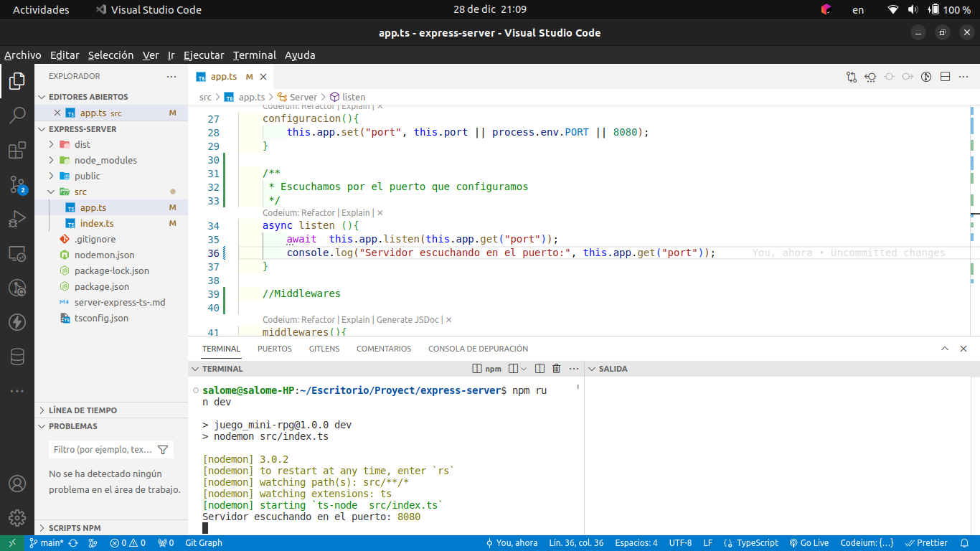
Task: Open Remote Explorer in activity bar
Action: pos(17,253)
